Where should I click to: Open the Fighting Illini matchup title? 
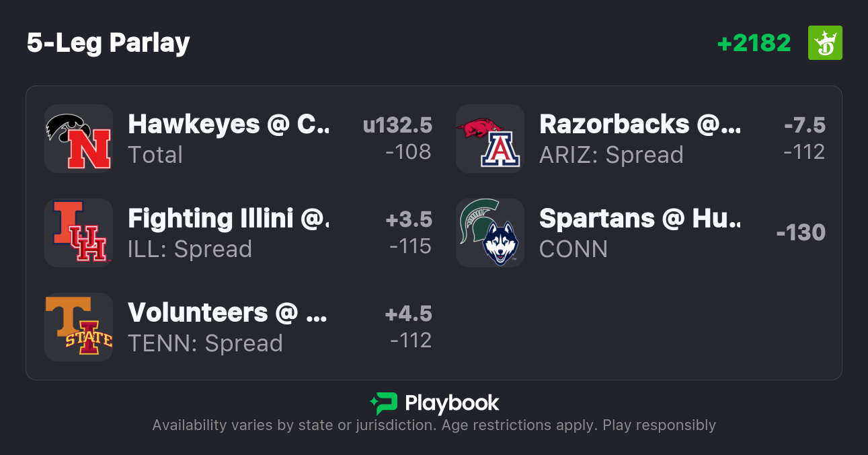coord(229,219)
